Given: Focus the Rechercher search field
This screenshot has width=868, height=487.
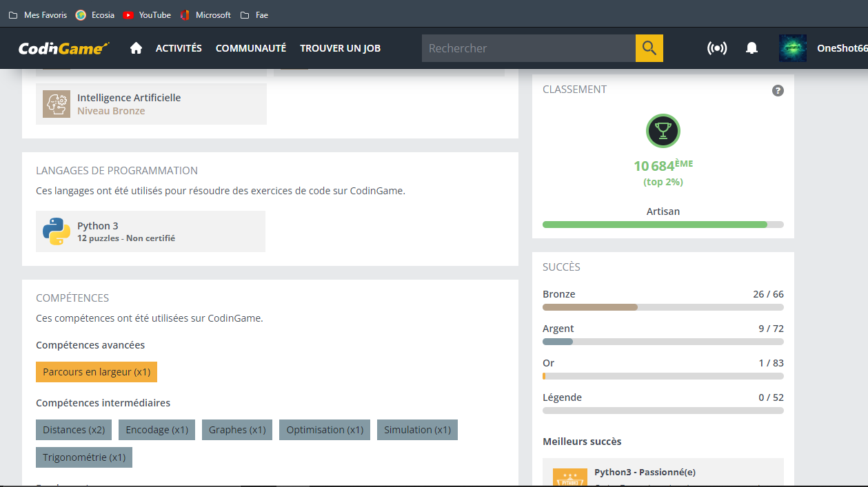Looking at the screenshot, I should coord(529,48).
